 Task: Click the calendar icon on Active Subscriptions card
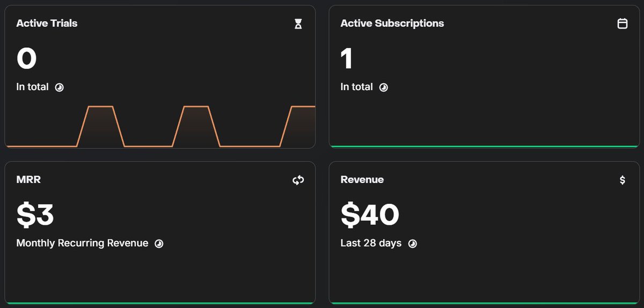[623, 24]
